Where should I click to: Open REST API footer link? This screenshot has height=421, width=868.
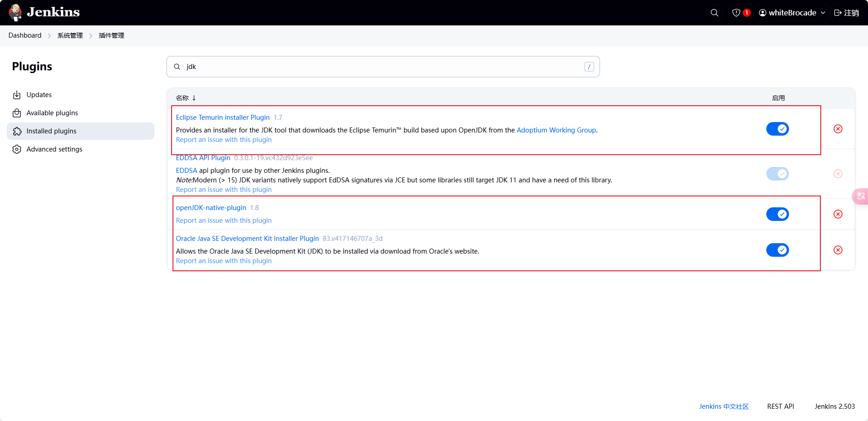tap(781, 406)
